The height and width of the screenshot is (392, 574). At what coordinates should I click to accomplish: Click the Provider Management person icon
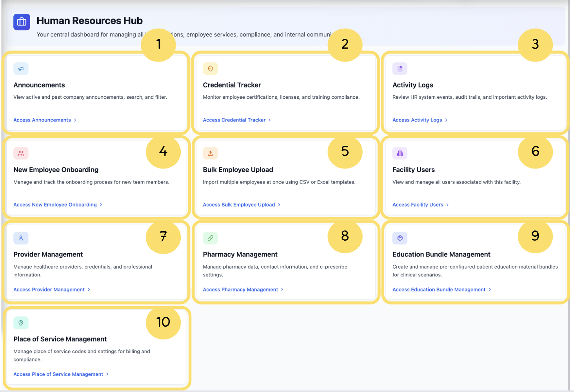(21, 238)
